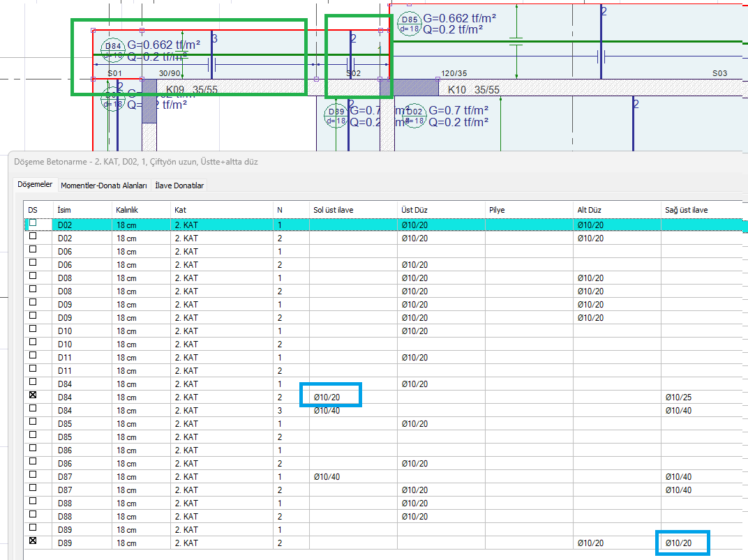Image resolution: width=748 pixels, height=560 pixels.
Task: Open the İlave Donatılar tab
Action: (179, 186)
